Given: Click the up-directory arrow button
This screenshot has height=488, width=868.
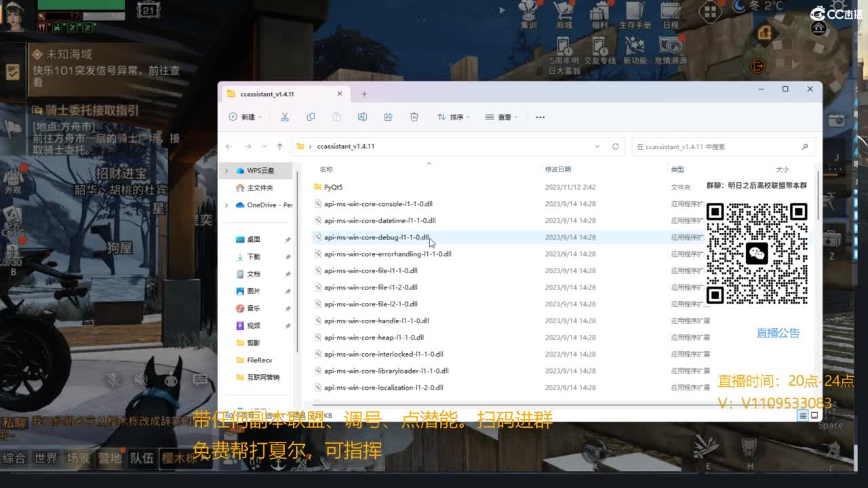Looking at the screenshot, I should tap(279, 146).
